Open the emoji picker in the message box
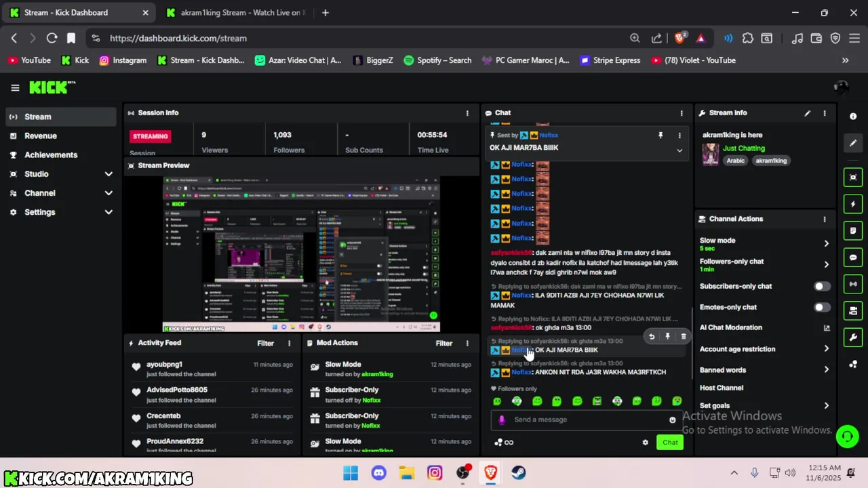Screen dimensions: 868x488 coord(673,420)
